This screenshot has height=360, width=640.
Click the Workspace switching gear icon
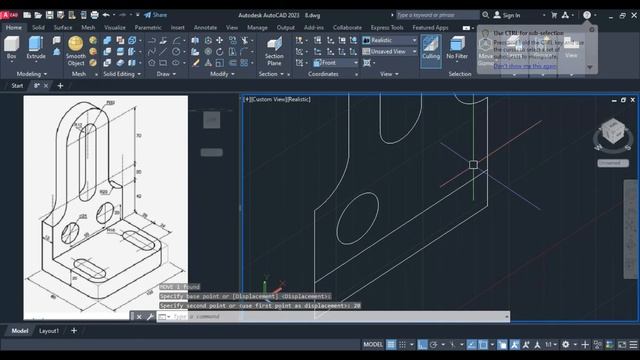tap(565, 345)
